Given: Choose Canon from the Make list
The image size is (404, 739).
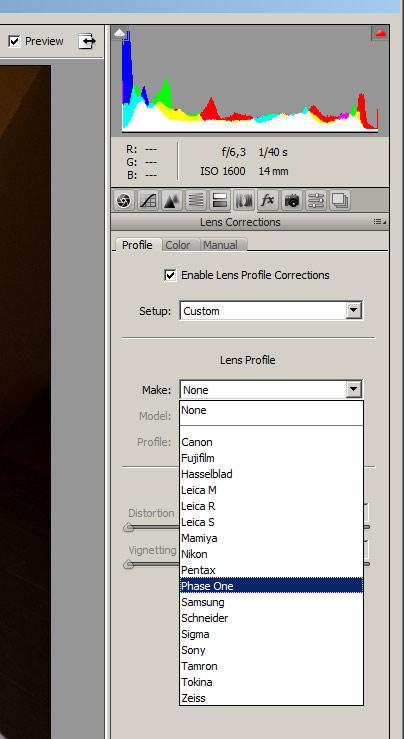Looking at the screenshot, I should (271, 442).
